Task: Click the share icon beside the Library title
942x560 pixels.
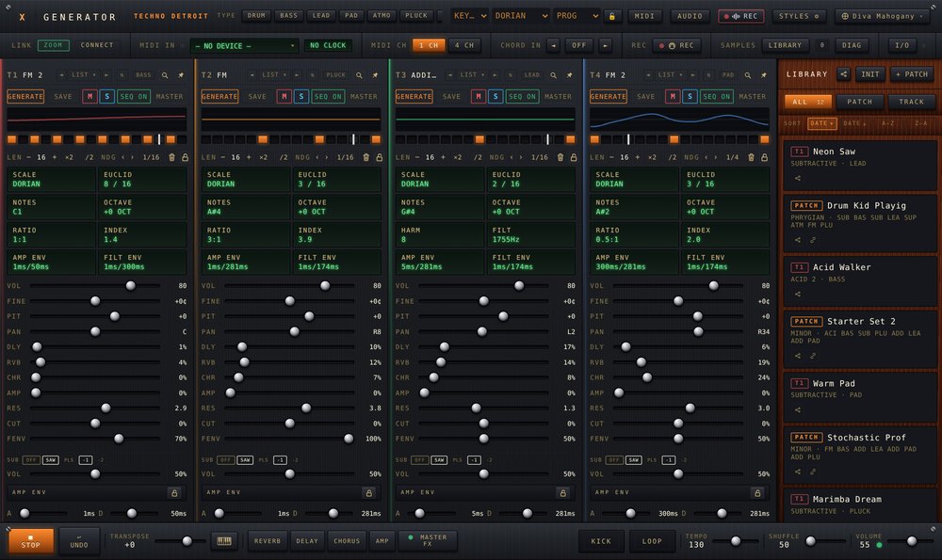Action: pos(843,74)
